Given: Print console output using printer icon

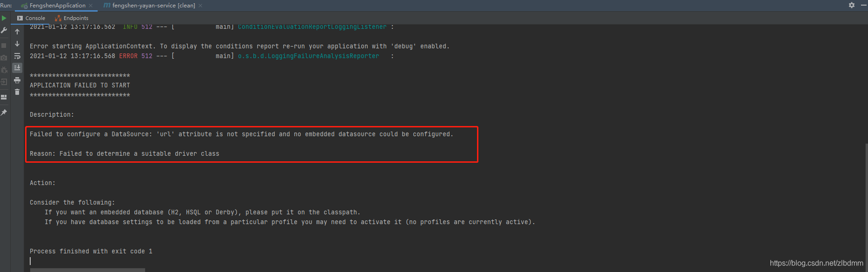Looking at the screenshot, I should coord(17,80).
